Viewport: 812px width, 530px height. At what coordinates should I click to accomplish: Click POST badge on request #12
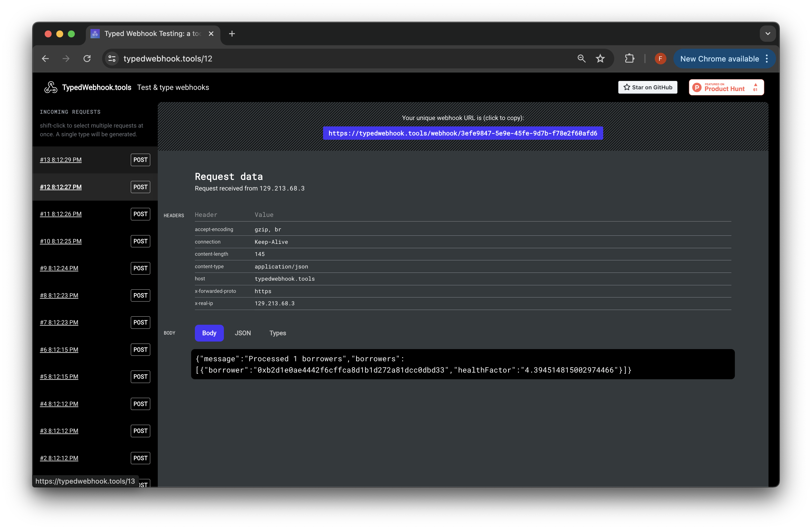(x=140, y=187)
